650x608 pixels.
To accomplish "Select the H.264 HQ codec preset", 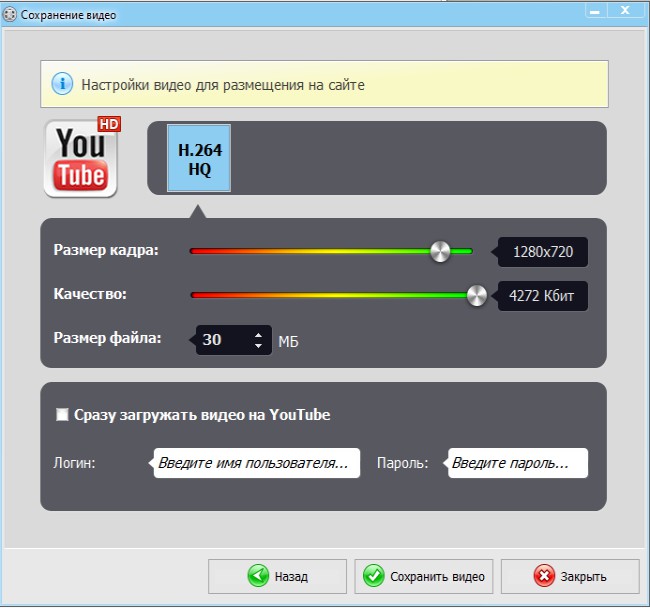I will pyautogui.click(x=199, y=158).
